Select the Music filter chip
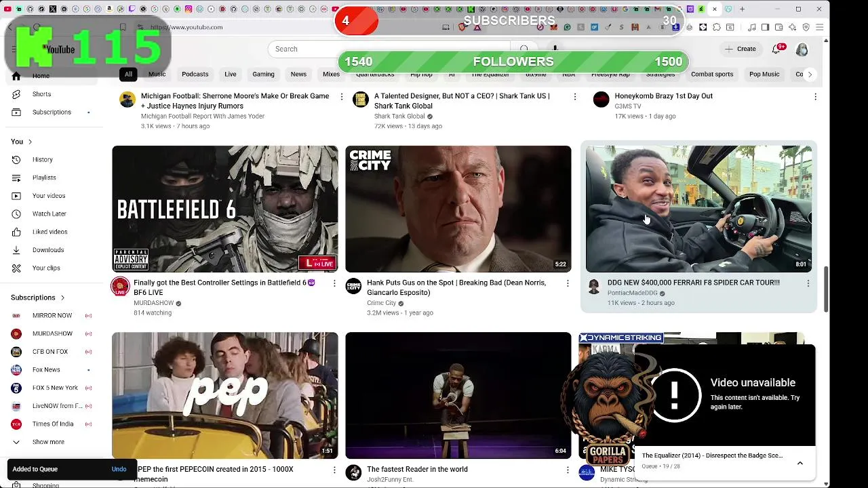The image size is (868, 488). pos(157,75)
